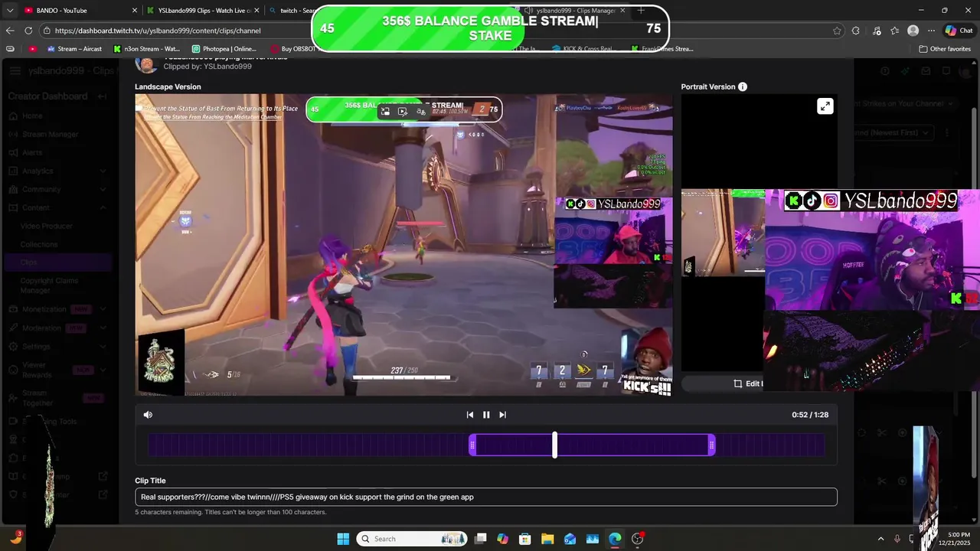980x551 pixels.
Task: Go back to the previous page
Action: [10, 31]
